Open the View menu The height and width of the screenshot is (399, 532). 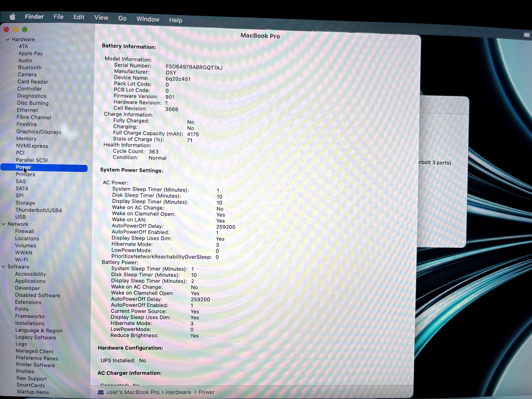point(101,18)
